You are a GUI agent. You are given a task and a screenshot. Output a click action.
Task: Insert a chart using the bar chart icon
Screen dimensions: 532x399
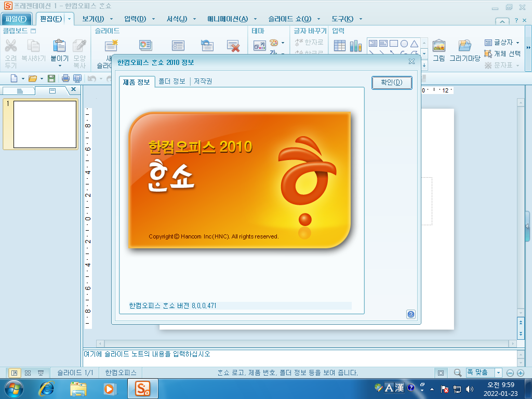tap(355, 46)
